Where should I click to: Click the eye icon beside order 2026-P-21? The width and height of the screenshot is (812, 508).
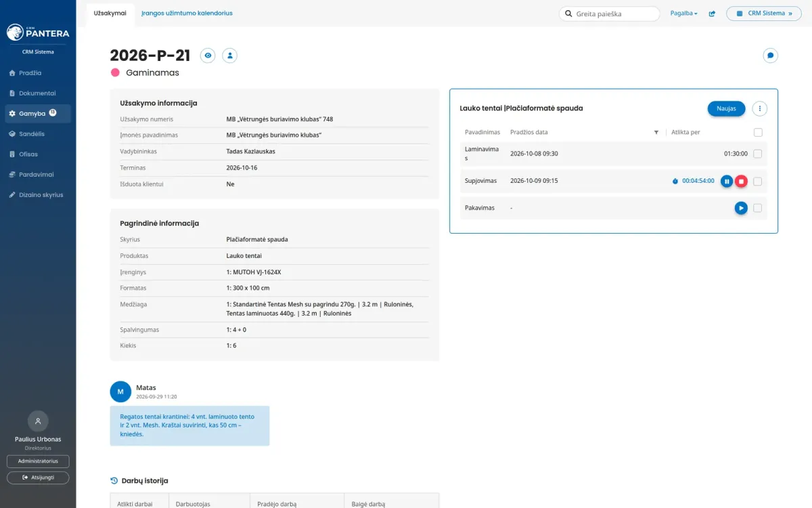tap(208, 56)
